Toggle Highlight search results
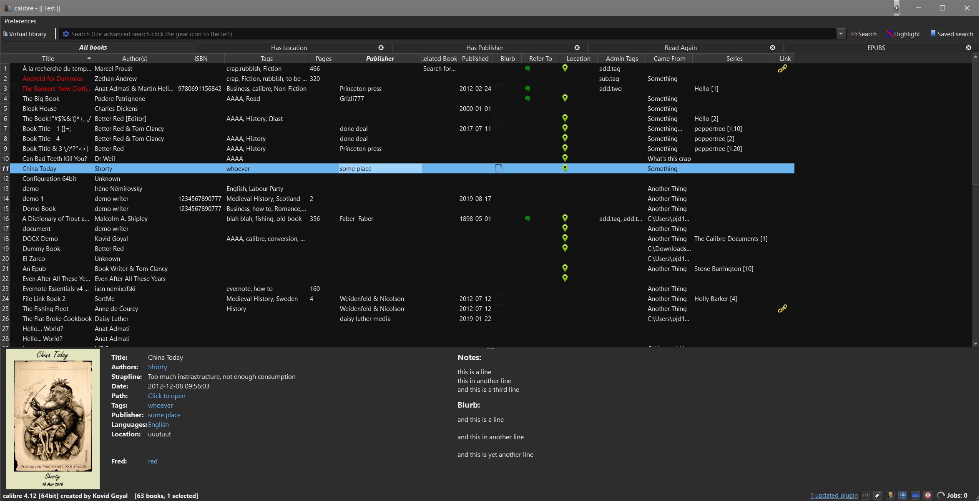 click(x=903, y=34)
